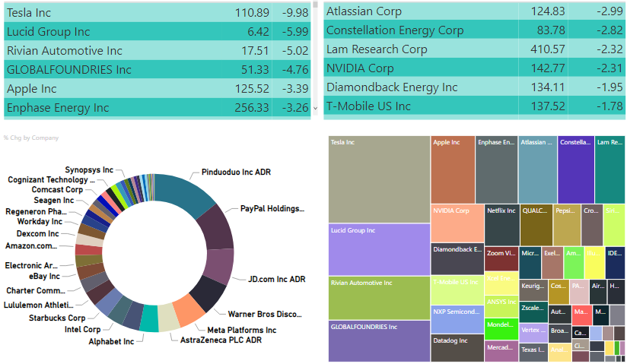Viewport: 627px width, 364px height.
Task: Select Synopsys Inc donut label
Action: (x=89, y=169)
